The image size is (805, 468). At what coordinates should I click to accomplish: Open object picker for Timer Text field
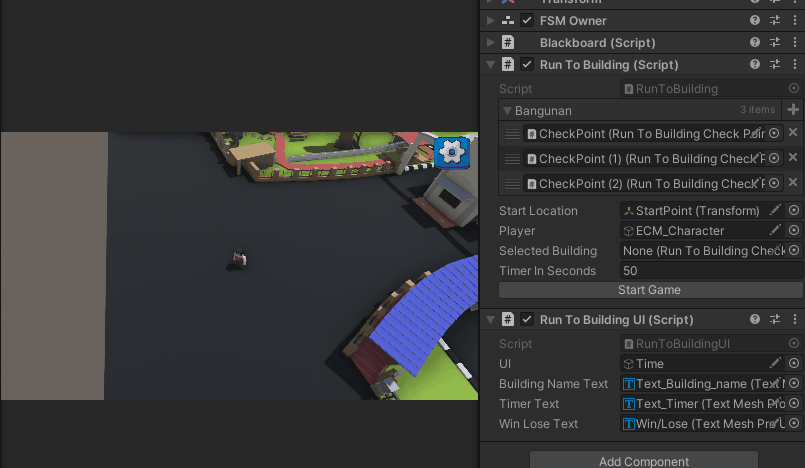point(794,404)
